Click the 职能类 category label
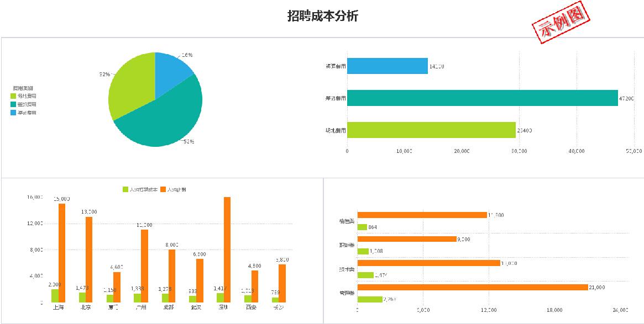The height and width of the screenshot is (324, 644). point(348,245)
